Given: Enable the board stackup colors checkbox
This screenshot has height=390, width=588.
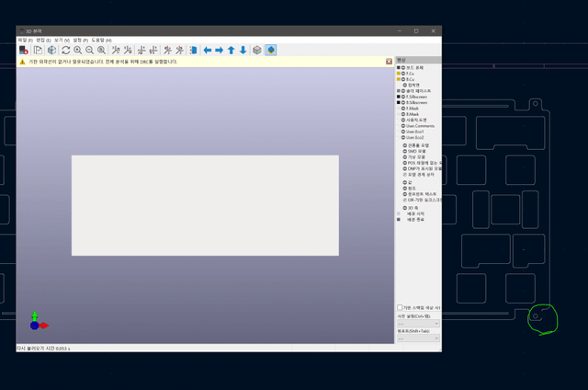Looking at the screenshot, I should [x=400, y=307].
